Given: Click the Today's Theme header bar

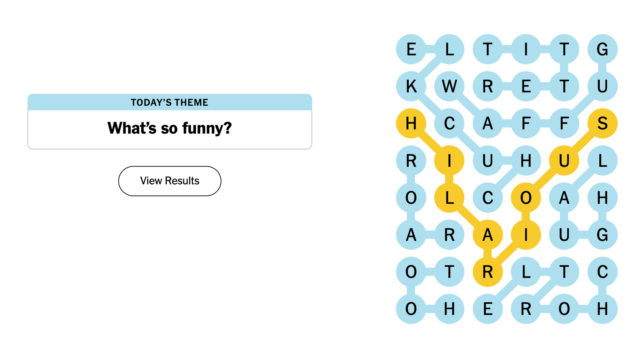Looking at the screenshot, I should pos(170,102).
